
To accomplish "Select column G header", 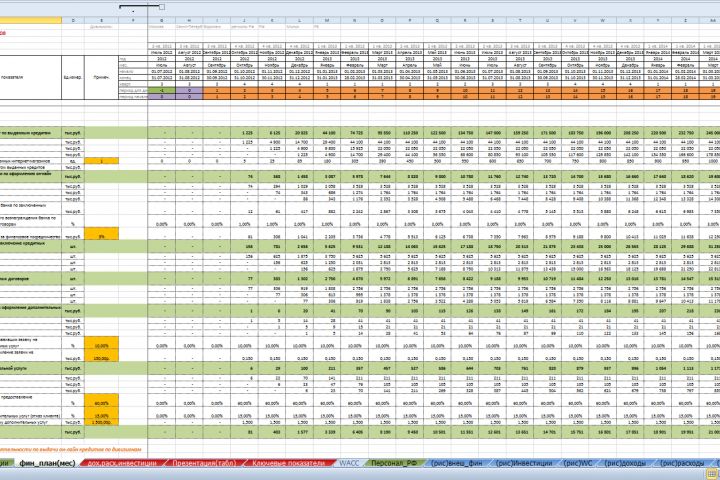I will [x=162, y=20].
